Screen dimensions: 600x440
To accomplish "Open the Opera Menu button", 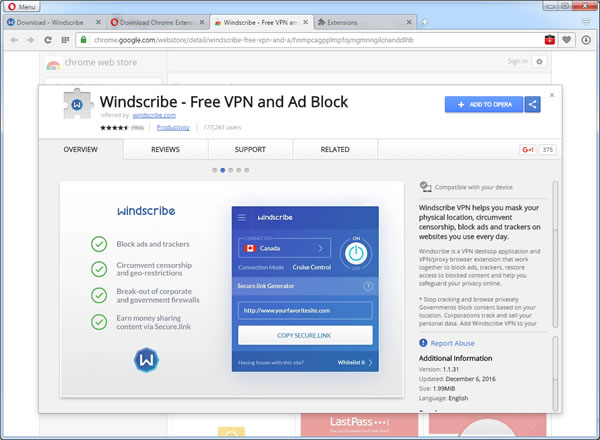I will tap(22, 7).
